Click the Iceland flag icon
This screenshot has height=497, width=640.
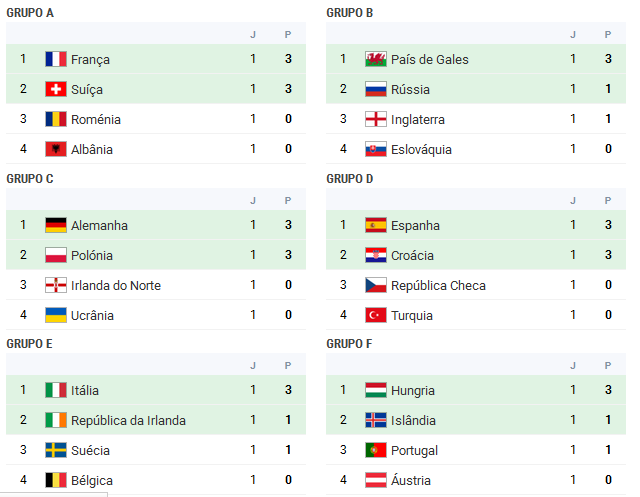pyautogui.click(x=376, y=420)
